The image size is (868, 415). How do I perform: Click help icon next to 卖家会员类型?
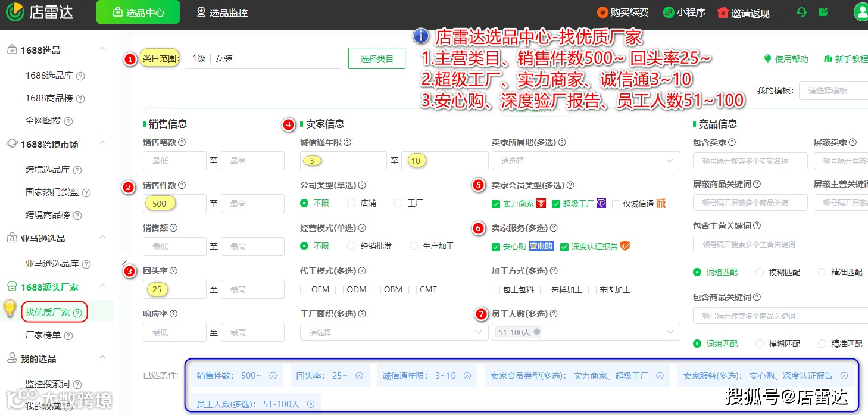pos(570,185)
